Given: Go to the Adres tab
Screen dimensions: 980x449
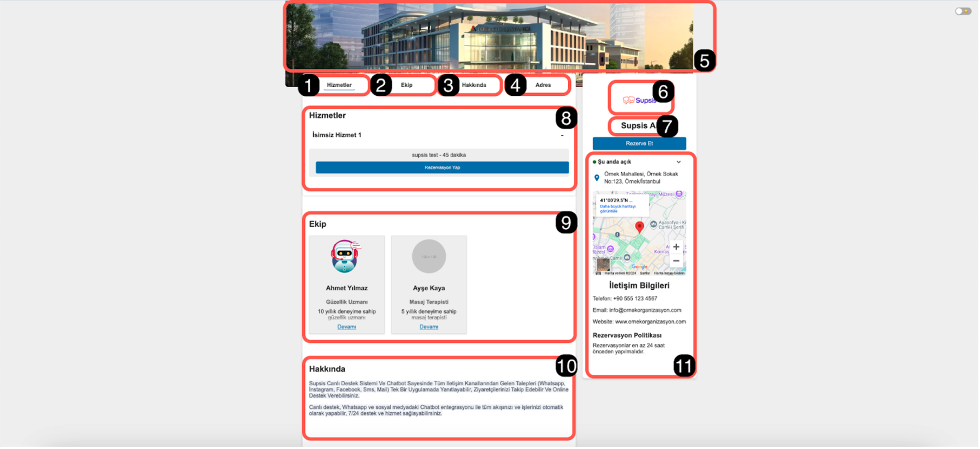Looking at the screenshot, I should (x=544, y=85).
